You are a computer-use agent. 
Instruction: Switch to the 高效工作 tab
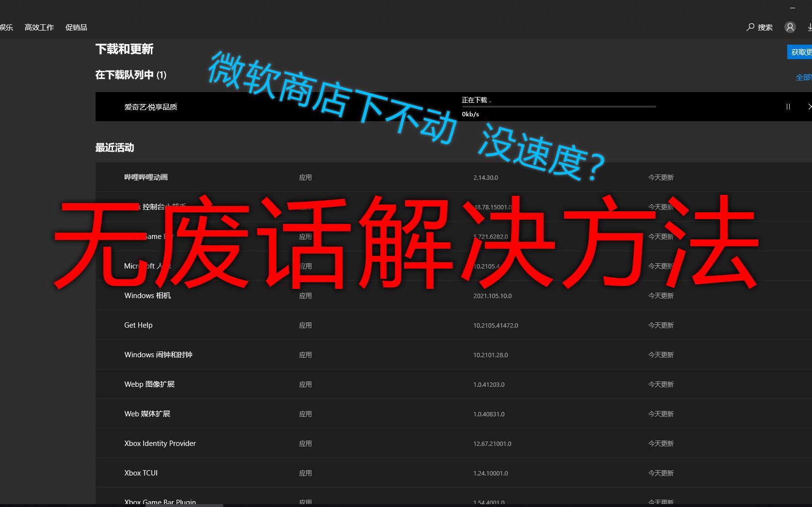[x=39, y=27]
